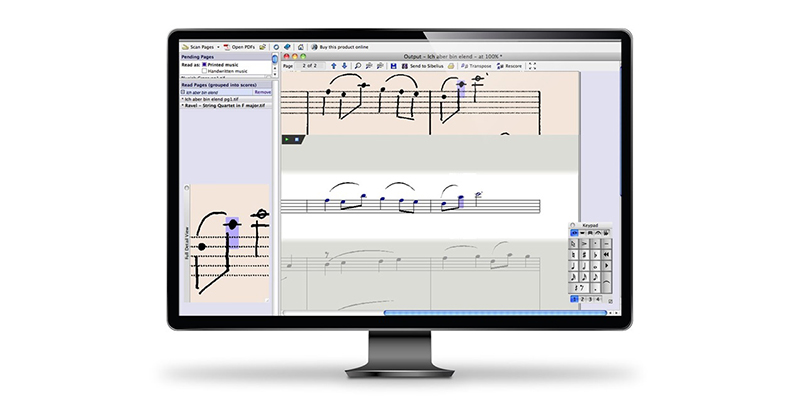
Task: Click the blue circular refresh icon
Action: click(276, 47)
